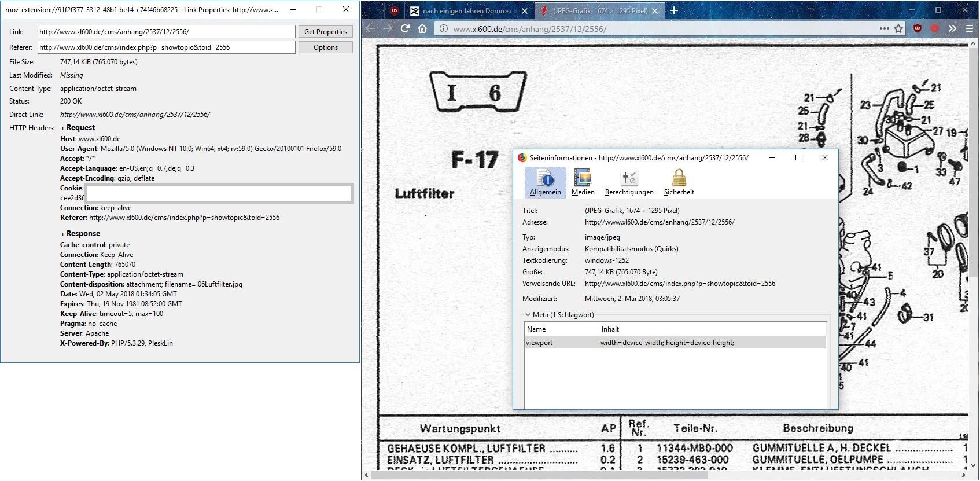Minimize the Link Properties window
The width and height of the screenshot is (980, 481).
(x=294, y=9)
